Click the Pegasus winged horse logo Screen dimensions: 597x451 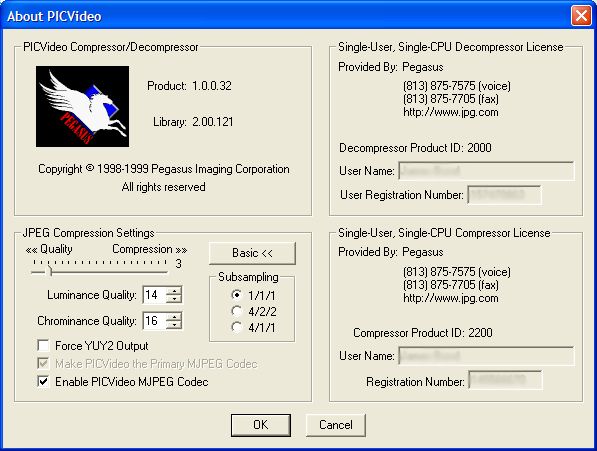[x=82, y=106]
